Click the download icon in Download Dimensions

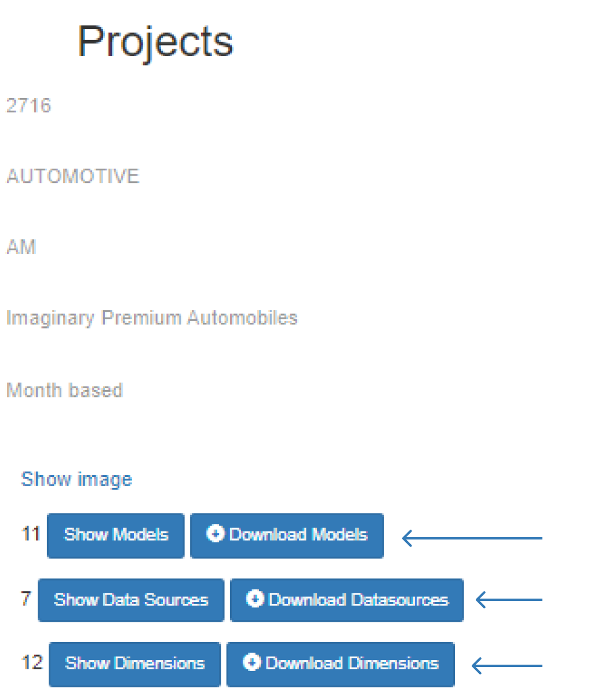point(251,662)
